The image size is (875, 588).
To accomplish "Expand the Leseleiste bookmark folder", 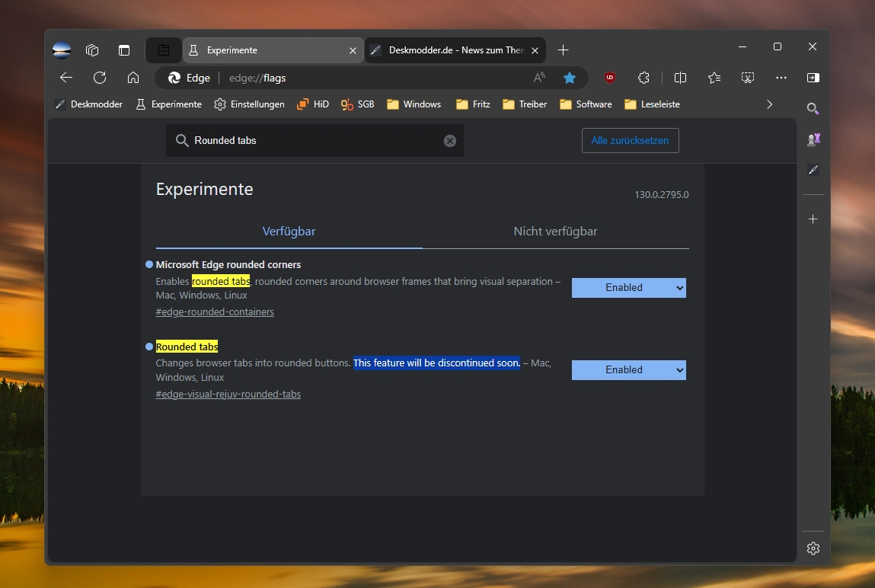I will coord(653,104).
